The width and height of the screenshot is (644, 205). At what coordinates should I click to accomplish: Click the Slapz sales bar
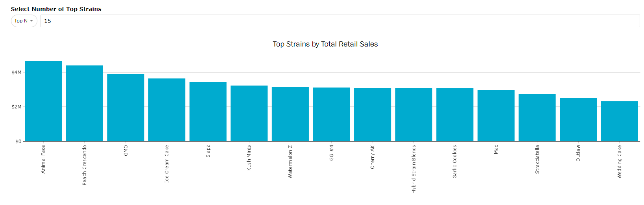[208, 112]
